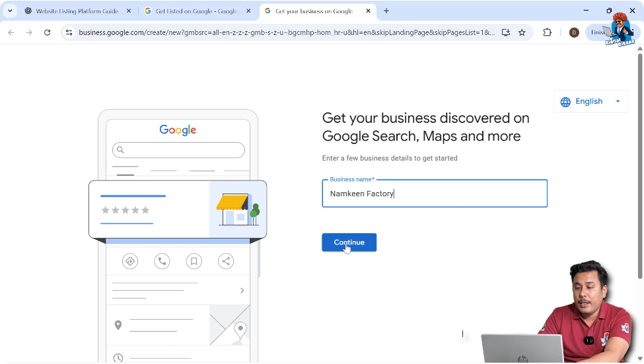Viewport: 644px width, 364px height.
Task: Click the Continue button
Action: (x=349, y=242)
